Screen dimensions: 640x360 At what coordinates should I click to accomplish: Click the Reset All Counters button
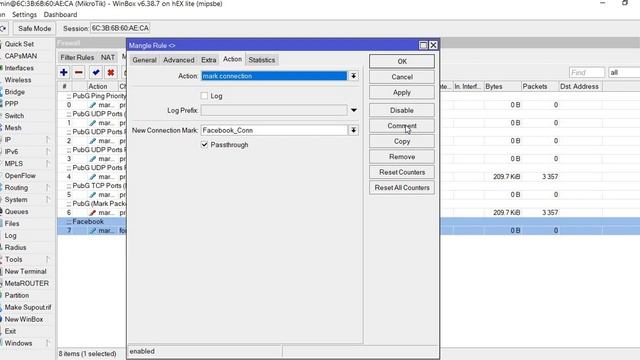pos(402,188)
